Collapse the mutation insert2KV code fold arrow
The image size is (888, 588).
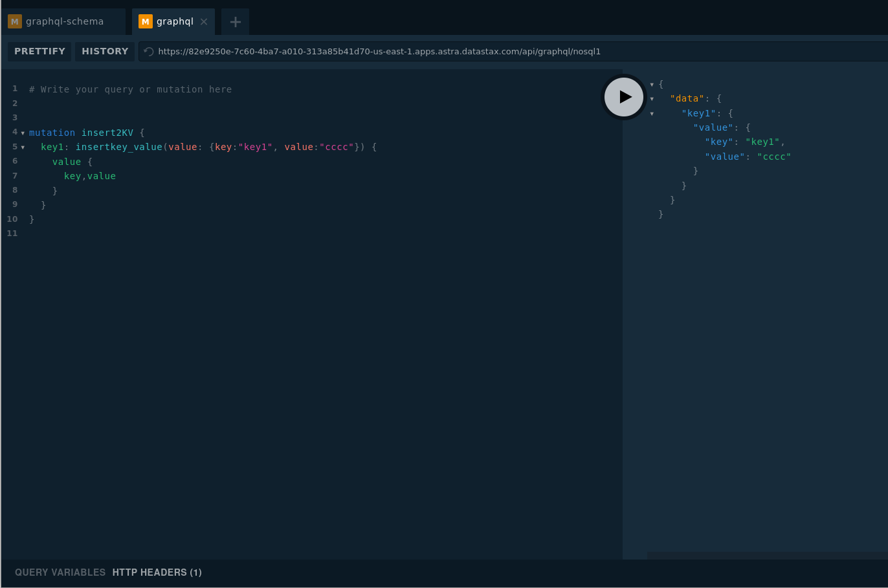pyautogui.click(x=23, y=133)
